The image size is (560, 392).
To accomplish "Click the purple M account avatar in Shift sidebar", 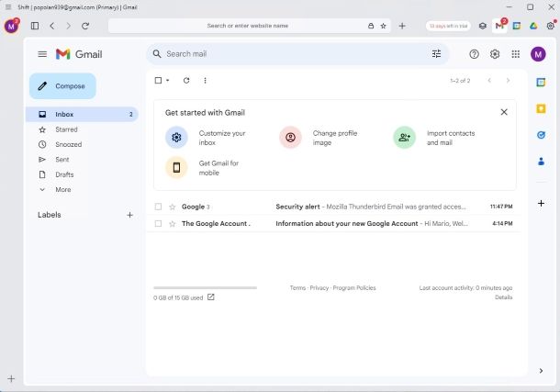I will (11, 27).
